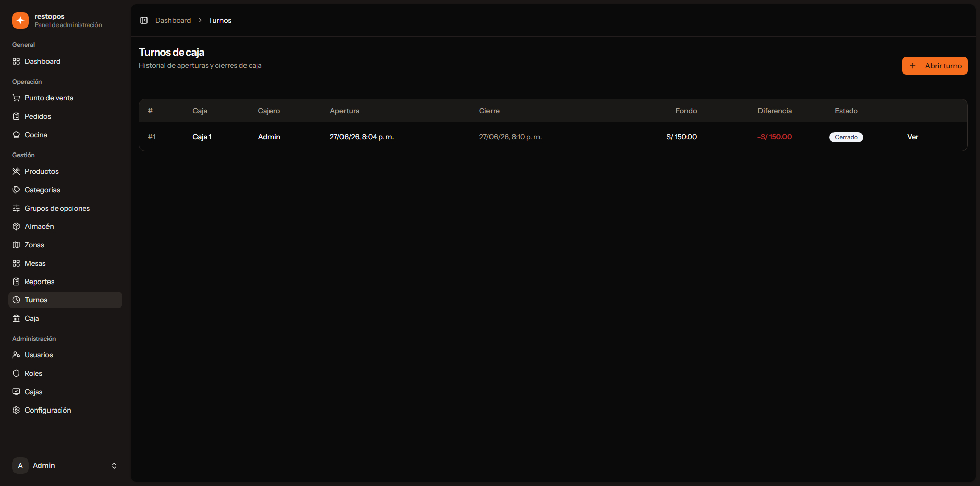Click the 27/06/26, 8:04 p. m. cell
This screenshot has height=486, width=980.
point(361,137)
